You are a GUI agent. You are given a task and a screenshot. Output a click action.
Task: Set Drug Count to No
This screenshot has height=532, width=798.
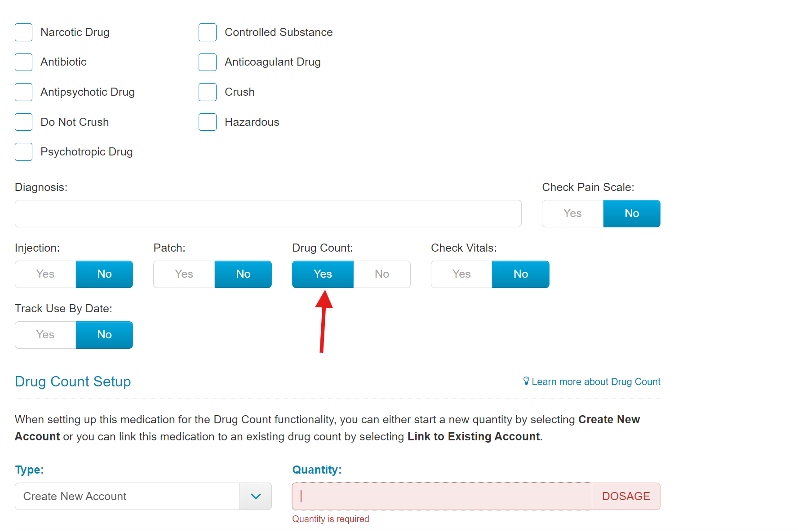pyautogui.click(x=382, y=274)
